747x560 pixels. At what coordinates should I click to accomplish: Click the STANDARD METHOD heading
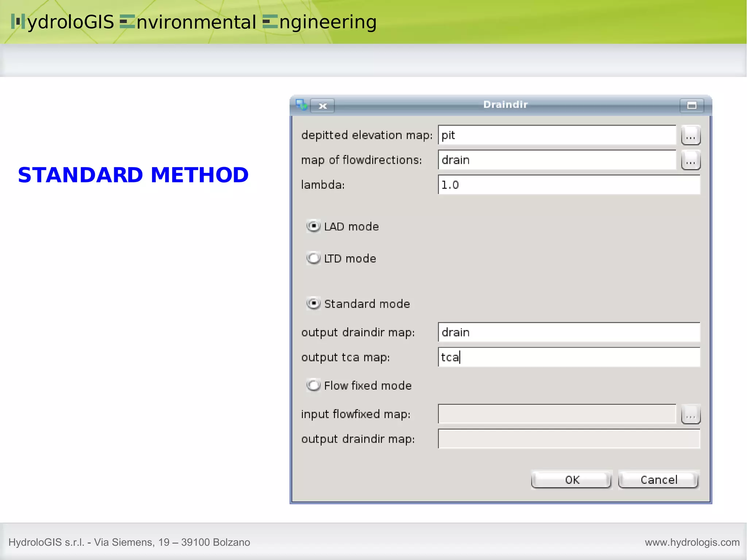[133, 175]
